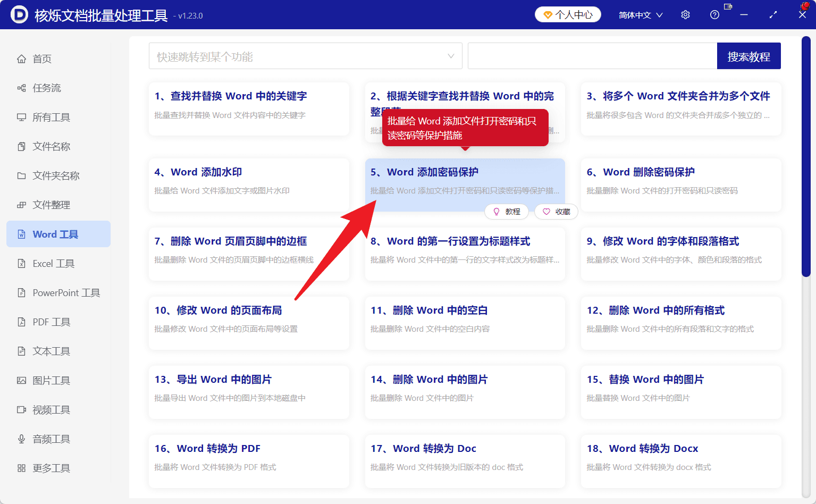
Task: Open 查找并替换 Word 中的关键字 card
Action: tap(249, 109)
